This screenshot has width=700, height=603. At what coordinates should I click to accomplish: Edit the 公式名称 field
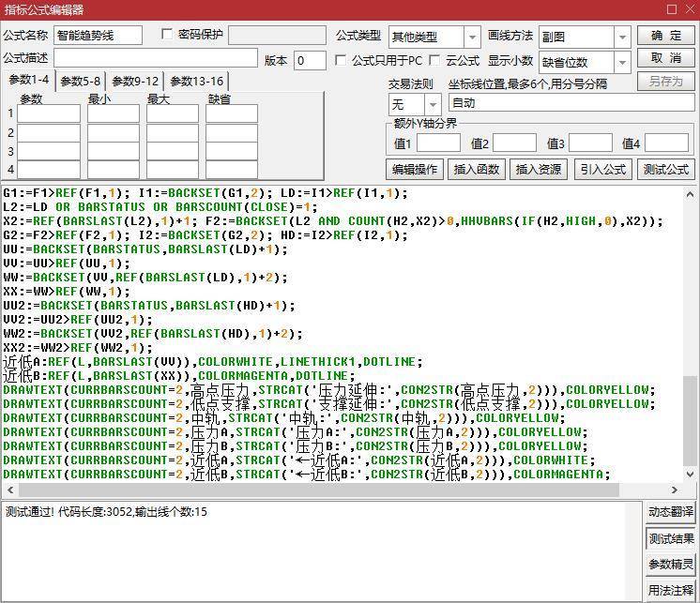98,36
